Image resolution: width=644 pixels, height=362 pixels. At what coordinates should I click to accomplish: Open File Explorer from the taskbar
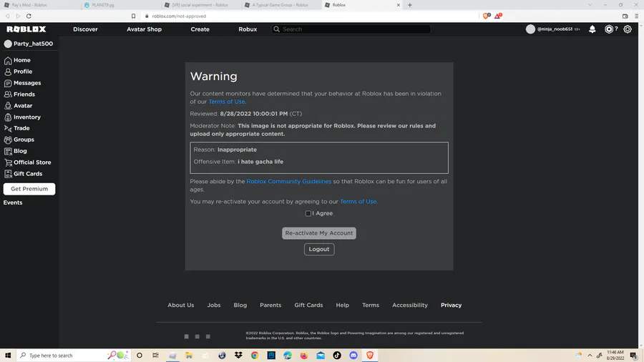[189, 356]
